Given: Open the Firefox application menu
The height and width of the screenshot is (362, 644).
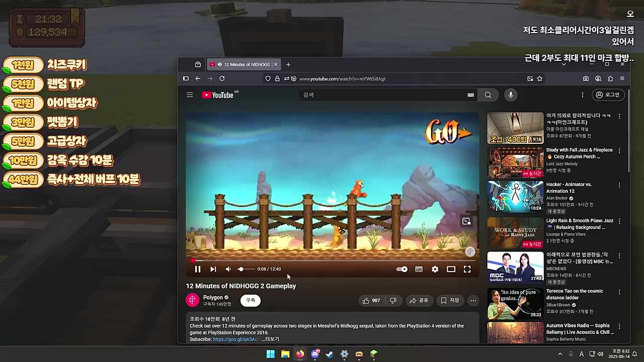Looking at the screenshot, I should (622, 78).
